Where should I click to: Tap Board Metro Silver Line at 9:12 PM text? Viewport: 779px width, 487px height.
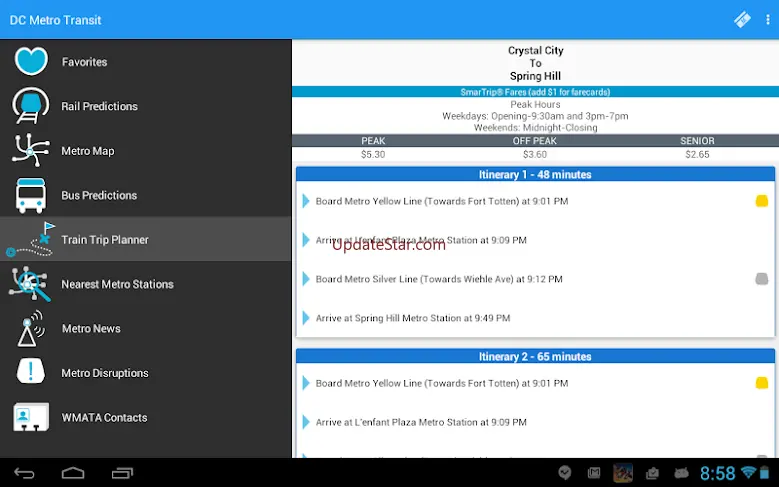coord(439,279)
